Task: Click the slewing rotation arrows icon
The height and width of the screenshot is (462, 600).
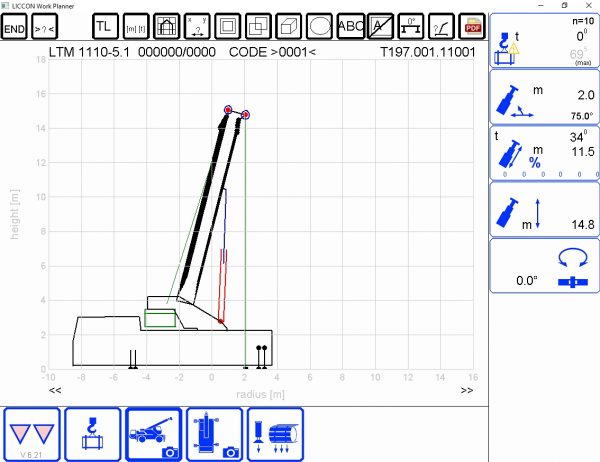Action: pyautogui.click(x=573, y=258)
